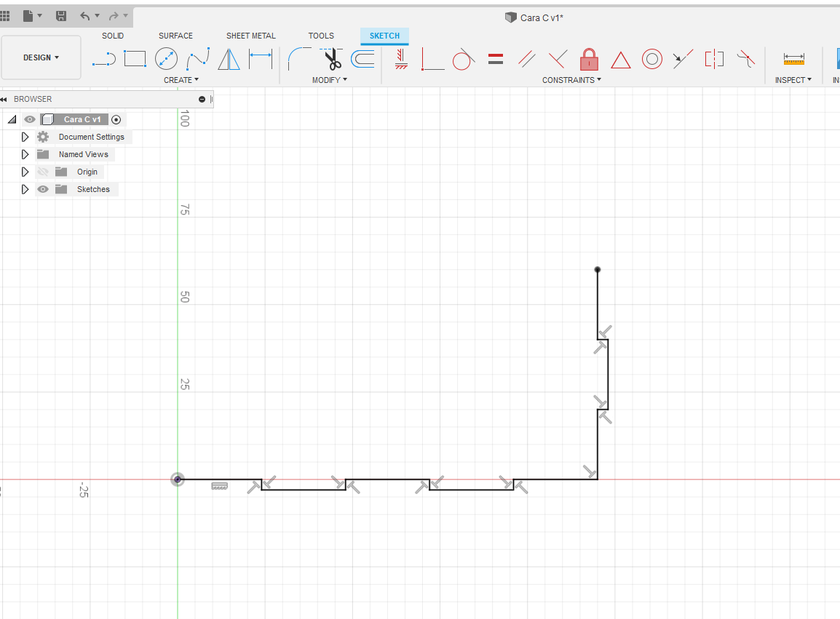Screen dimensions: 840x619
Task: Open the undo history dropdown arrow
Action: [97, 15]
